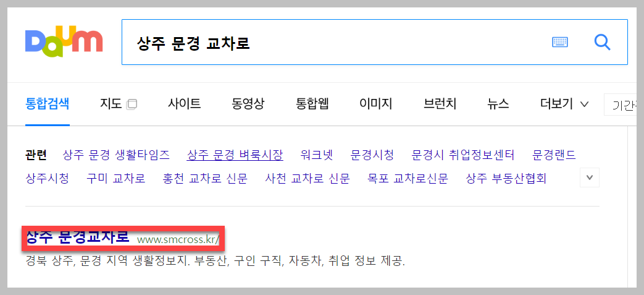Click the magnifier search icon
The width and height of the screenshot is (644, 295).
coord(602,42)
